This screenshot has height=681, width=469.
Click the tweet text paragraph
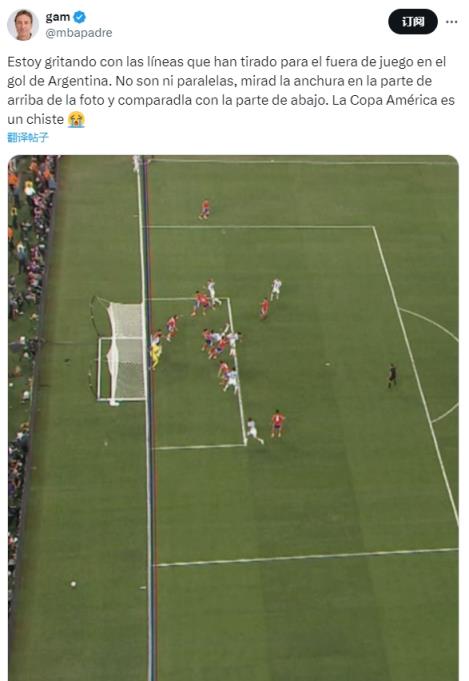coord(231,90)
